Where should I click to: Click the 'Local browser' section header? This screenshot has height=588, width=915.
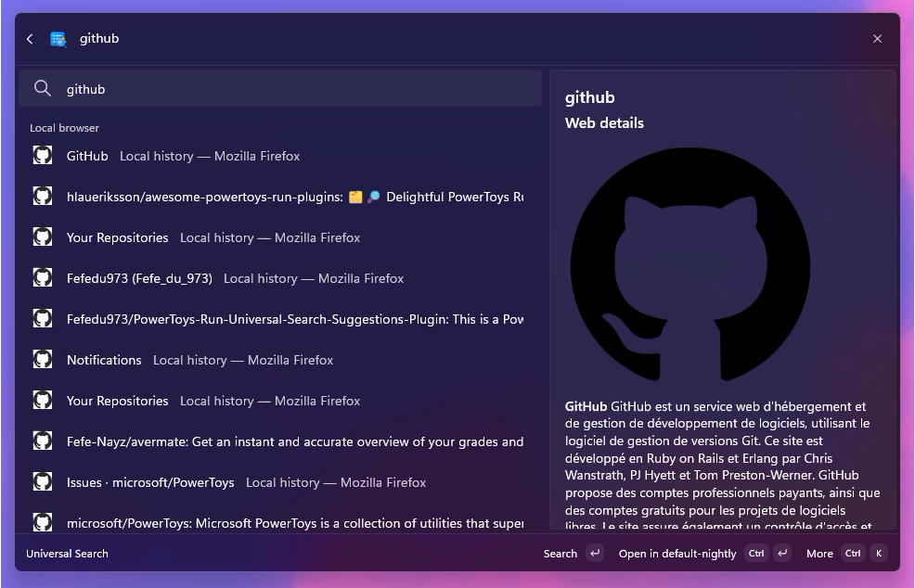click(64, 128)
